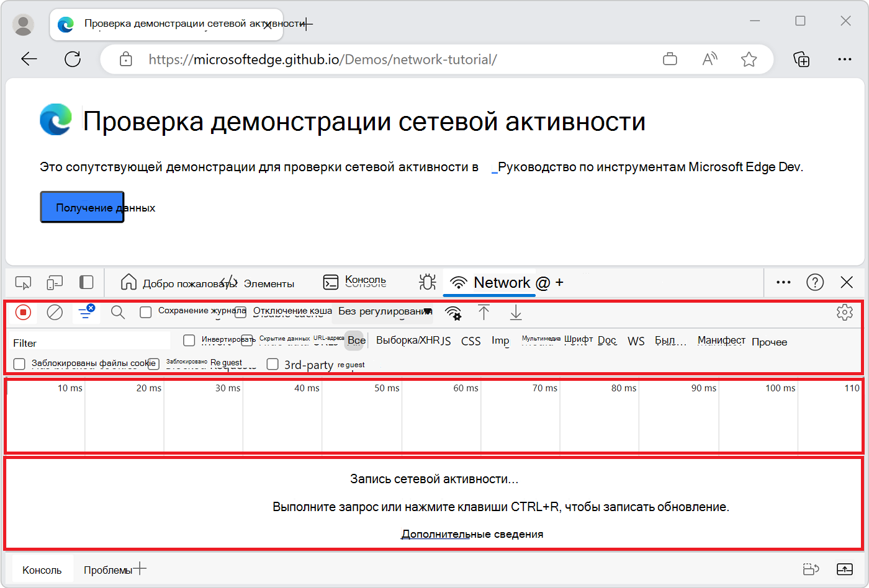The width and height of the screenshot is (869, 588).
Task: Stop recording network activity
Action: pyautogui.click(x=23, y=312)
